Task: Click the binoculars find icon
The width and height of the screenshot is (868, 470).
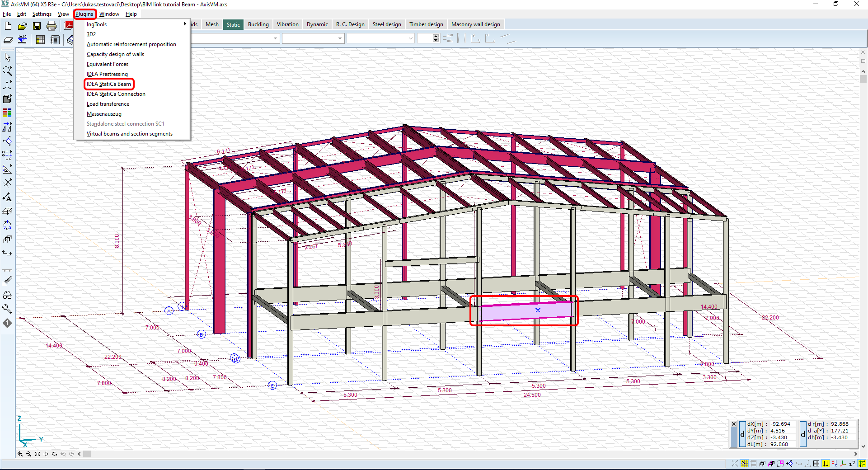Action: pos(7,296)
